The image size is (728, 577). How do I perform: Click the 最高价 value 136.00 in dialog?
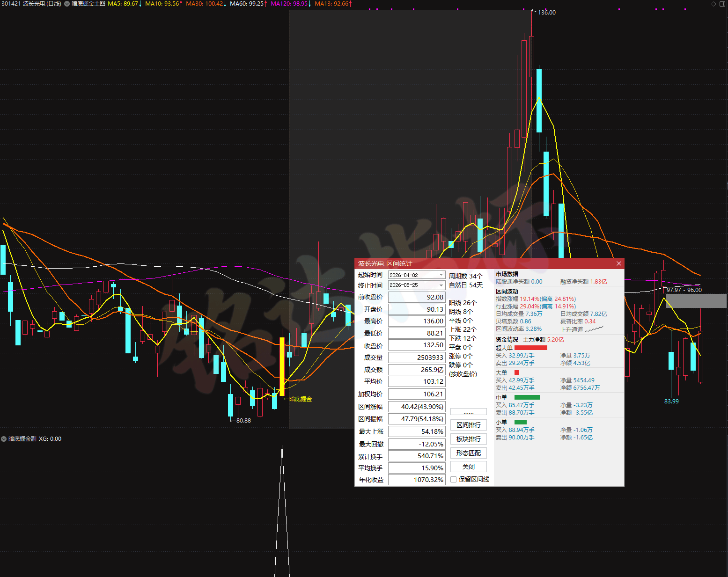point(417,321)
